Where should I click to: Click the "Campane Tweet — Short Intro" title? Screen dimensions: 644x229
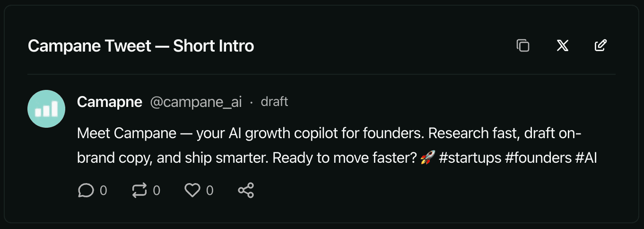coord(141,46)
